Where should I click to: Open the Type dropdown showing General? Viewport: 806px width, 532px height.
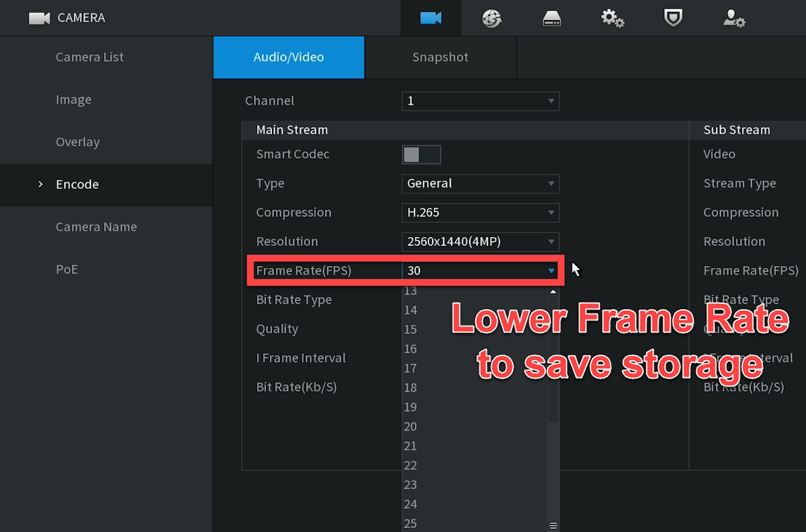[480, 183]
